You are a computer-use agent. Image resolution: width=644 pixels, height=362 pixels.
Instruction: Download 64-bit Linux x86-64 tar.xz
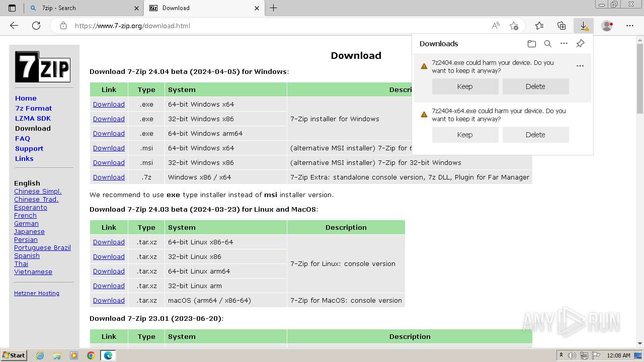coord(109,242)
